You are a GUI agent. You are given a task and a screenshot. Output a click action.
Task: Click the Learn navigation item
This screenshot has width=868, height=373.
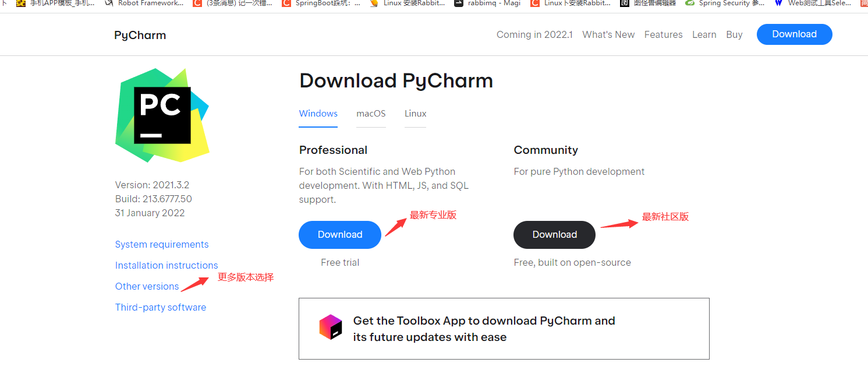tap(704, 34)
